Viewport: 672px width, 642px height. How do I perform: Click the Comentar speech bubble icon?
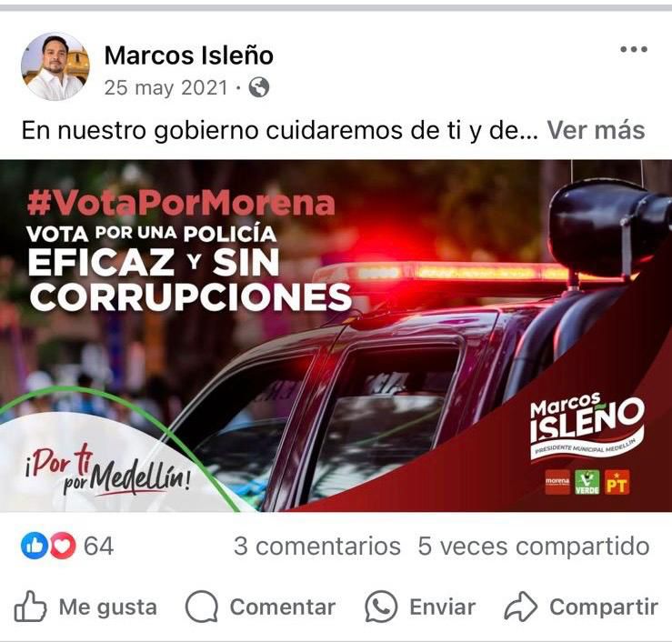pos(202,607)
